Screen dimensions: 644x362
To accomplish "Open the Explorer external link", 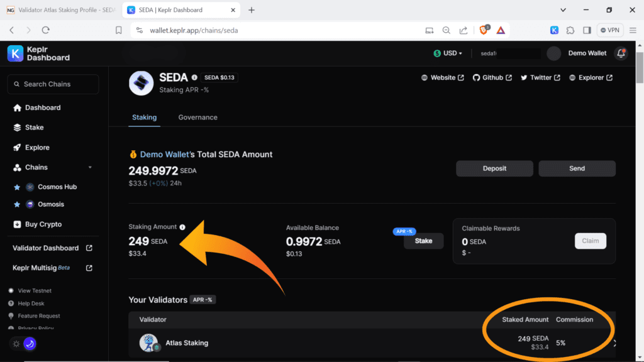I will 591,78.
